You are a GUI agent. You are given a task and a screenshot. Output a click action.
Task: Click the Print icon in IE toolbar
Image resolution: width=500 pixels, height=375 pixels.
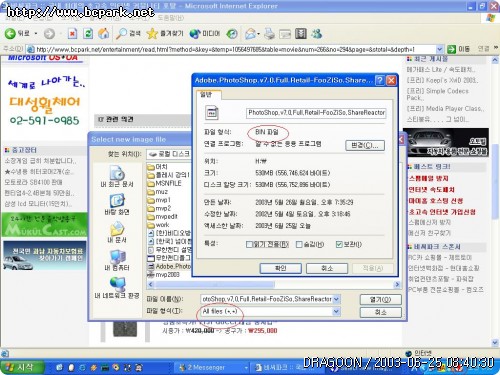click(269, 34)
